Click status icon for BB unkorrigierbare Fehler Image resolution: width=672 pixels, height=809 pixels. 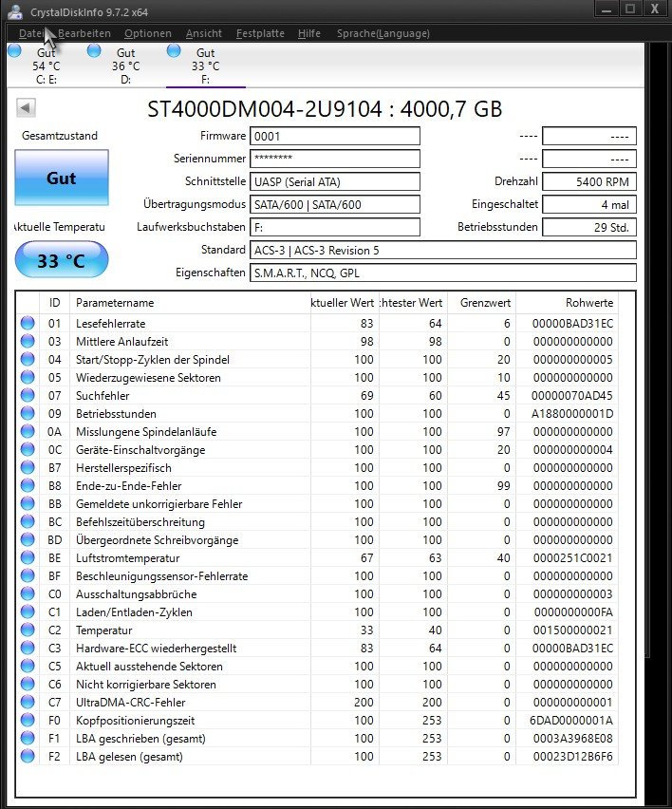(28, 503)
